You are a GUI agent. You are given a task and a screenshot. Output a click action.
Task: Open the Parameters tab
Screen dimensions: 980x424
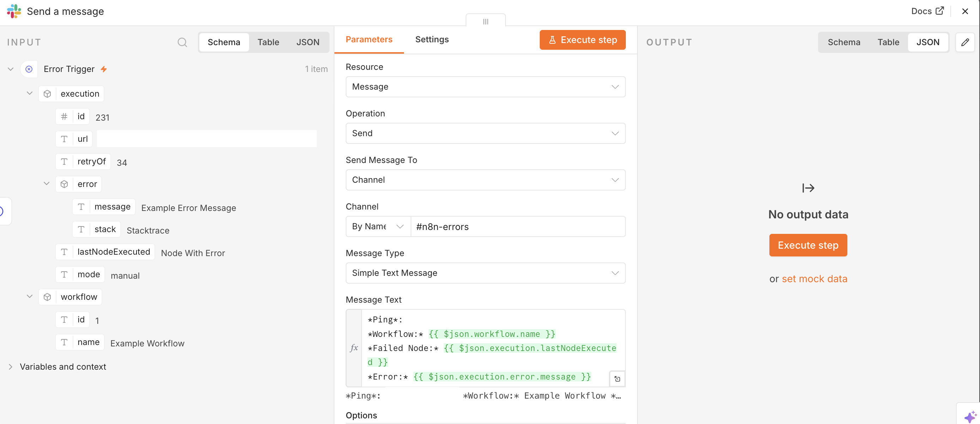tap(369, 40)
